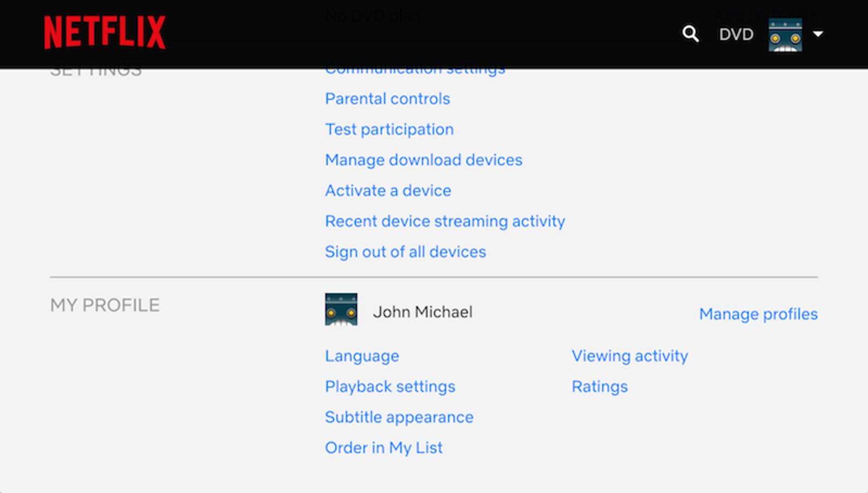Click Manage profiles
The image size is (868, 493).
click(x=758, y=314)
